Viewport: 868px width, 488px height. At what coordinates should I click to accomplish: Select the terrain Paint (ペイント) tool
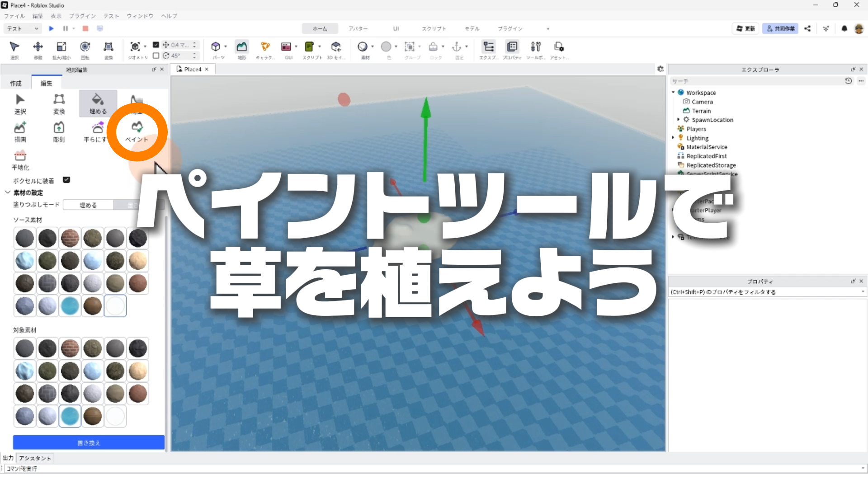(x=137, y=131)
